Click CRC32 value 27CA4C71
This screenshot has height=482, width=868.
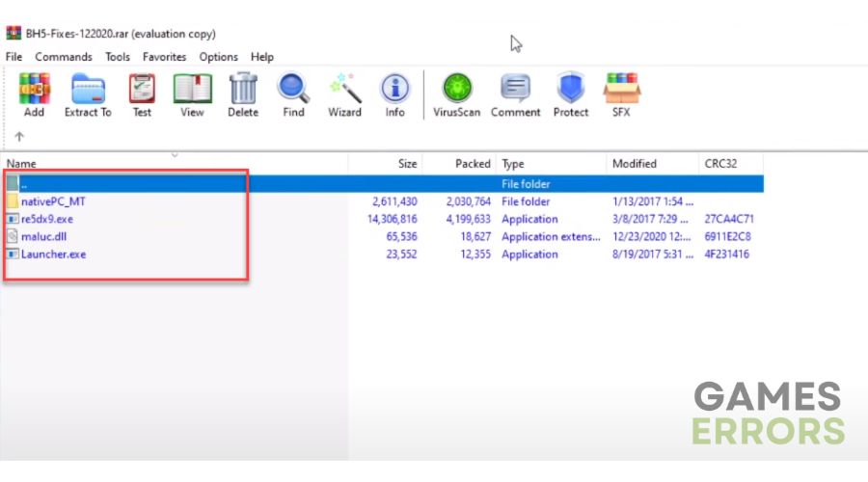pyautogui.click(x=729, y=219)
